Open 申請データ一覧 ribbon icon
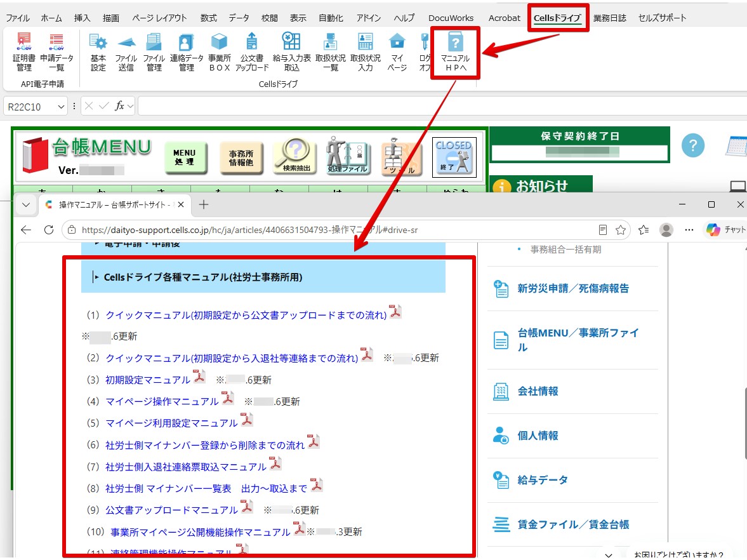Screen dimensions: 747x560 pos(56,52)
